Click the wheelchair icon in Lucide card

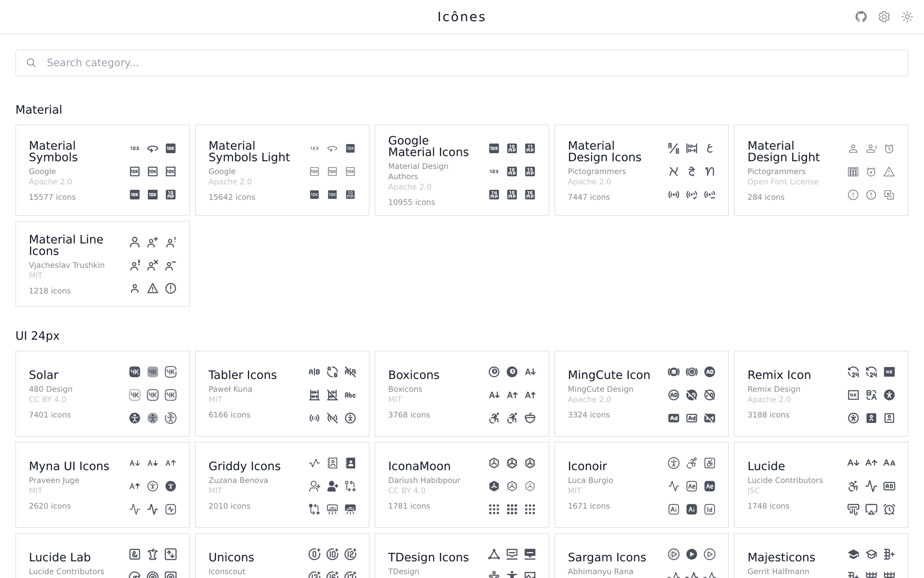pyautogui.click(x=853, y=486)
